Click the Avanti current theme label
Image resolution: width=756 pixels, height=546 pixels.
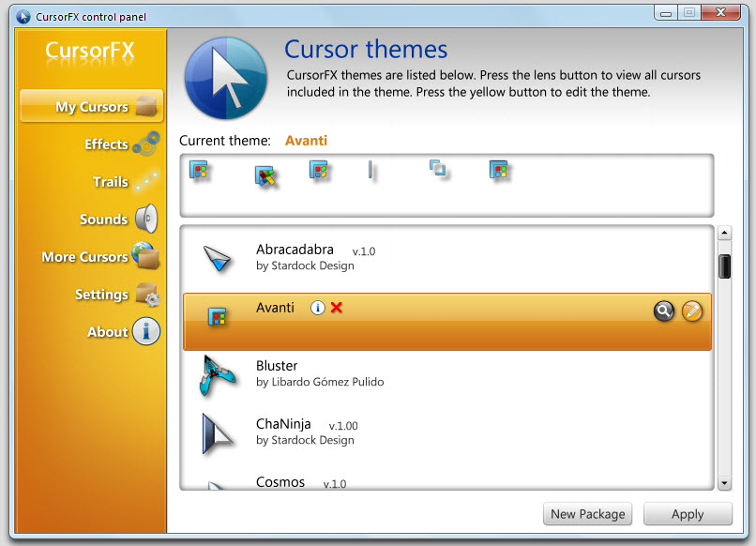[x=306, y=140]
